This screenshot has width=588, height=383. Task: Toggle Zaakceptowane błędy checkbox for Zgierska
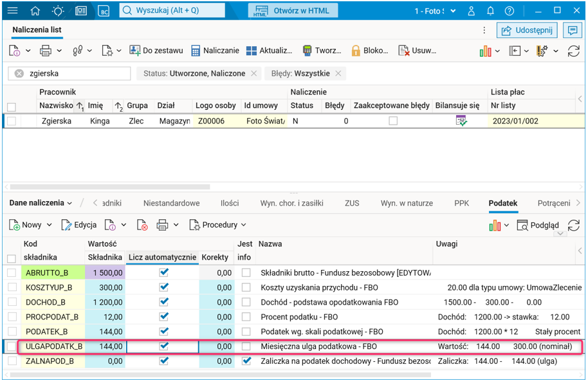pyautogui.click(x=393, y=121)
